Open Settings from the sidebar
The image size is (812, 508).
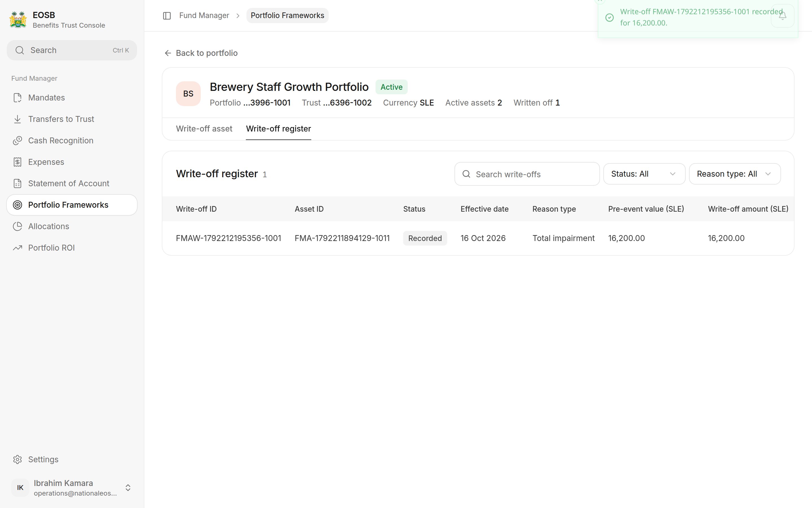click(72, 459)
